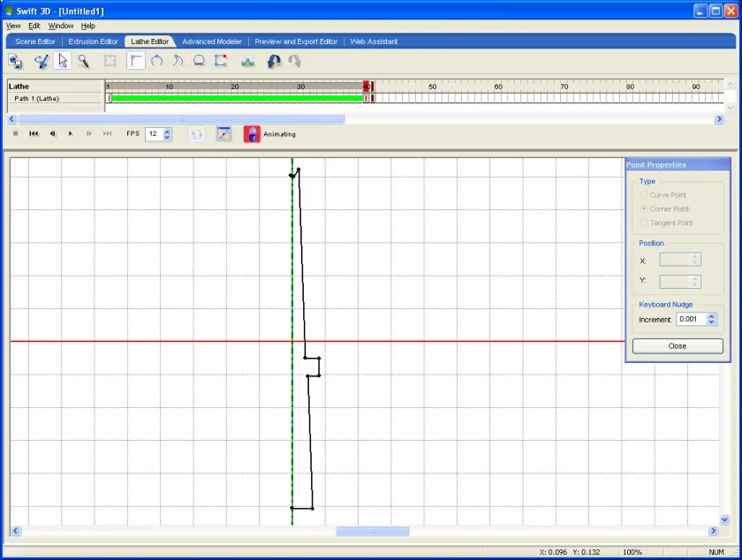
Task: Select Path 1 (Lathe) timeline row
Action: tap(36, 98)
